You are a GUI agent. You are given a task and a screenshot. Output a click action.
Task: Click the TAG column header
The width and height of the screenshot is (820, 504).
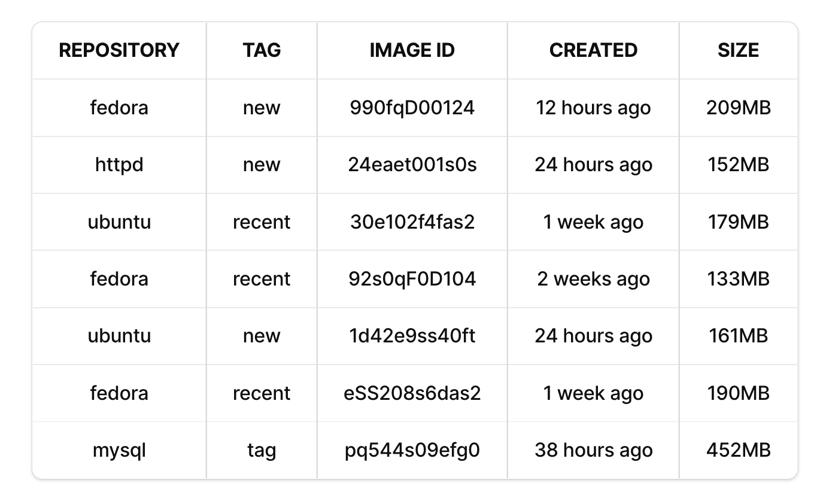point(262,50)
